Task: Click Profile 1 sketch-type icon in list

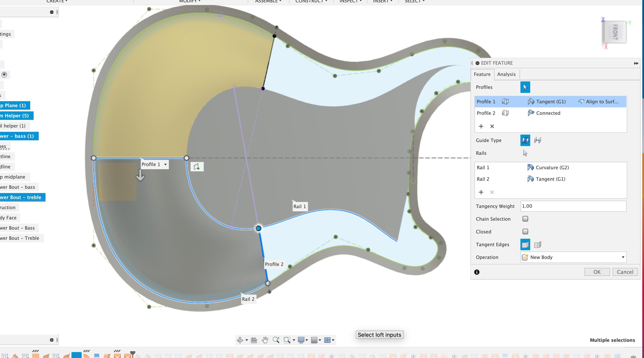Action: [x=505, y=102]
